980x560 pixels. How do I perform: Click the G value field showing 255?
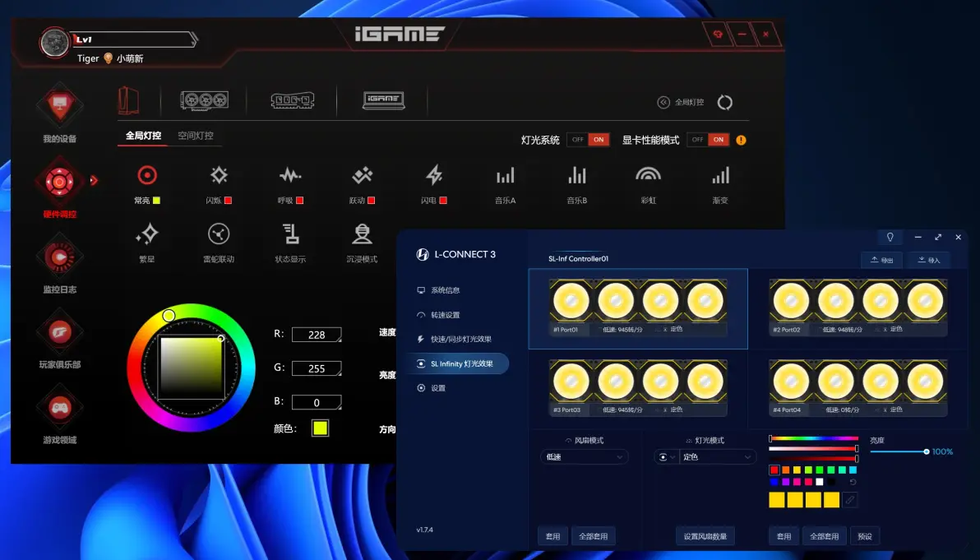click(317, 368)
